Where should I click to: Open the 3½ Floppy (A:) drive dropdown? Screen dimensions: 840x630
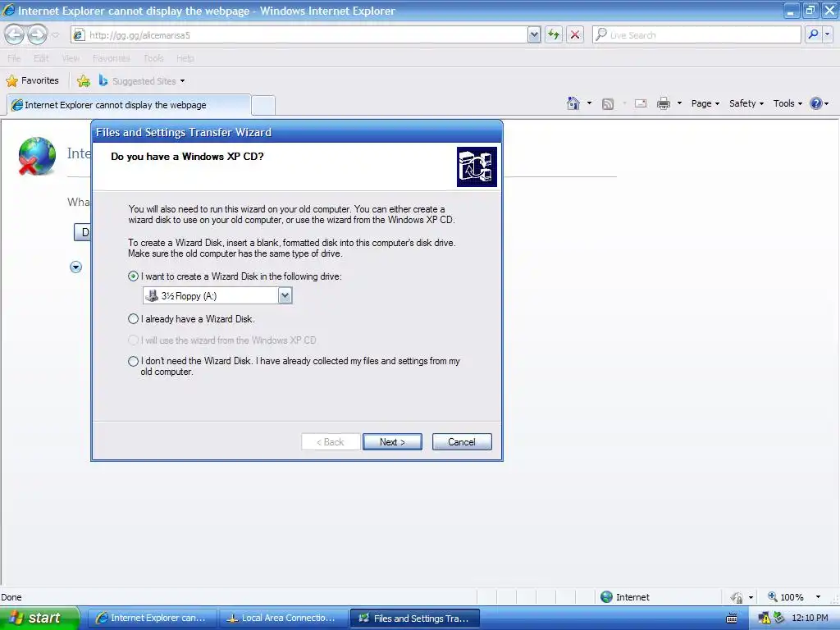click(x=285, y=295)
